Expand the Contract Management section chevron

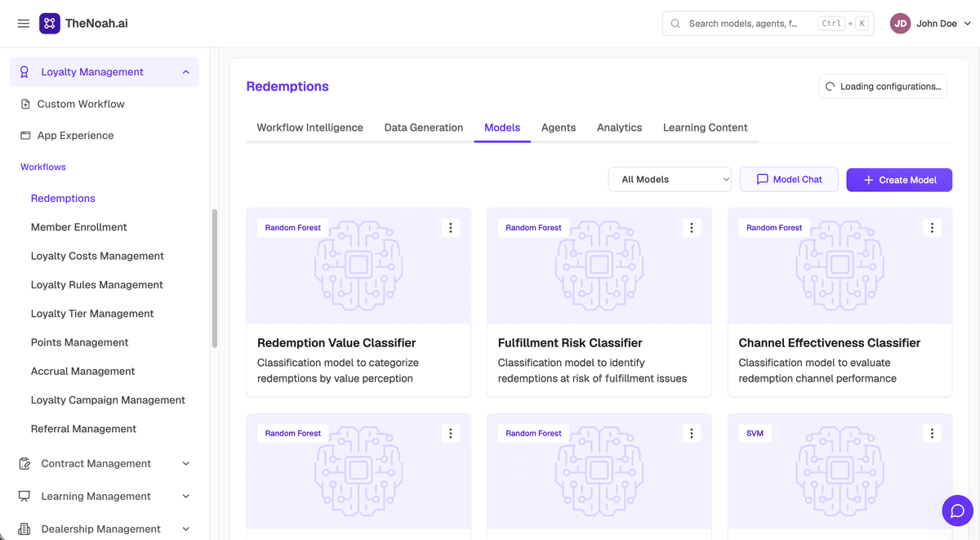pyautogui.click(x=185, y=463)
